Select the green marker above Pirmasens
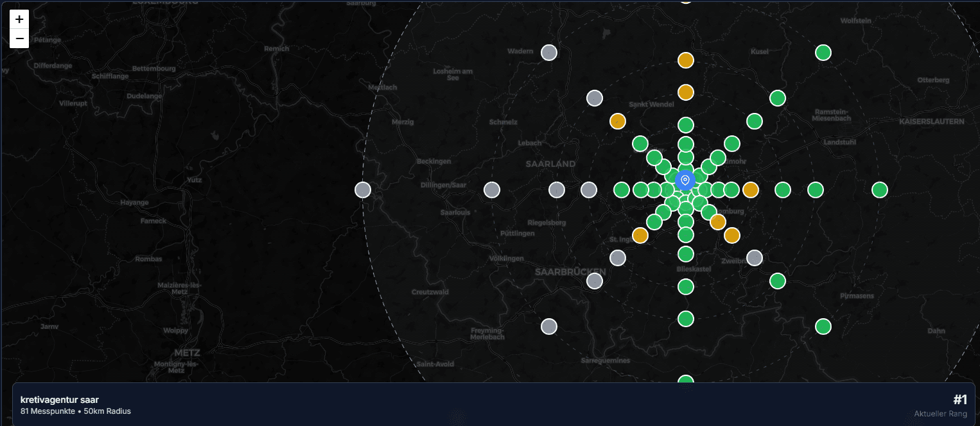 coord(778,281)
